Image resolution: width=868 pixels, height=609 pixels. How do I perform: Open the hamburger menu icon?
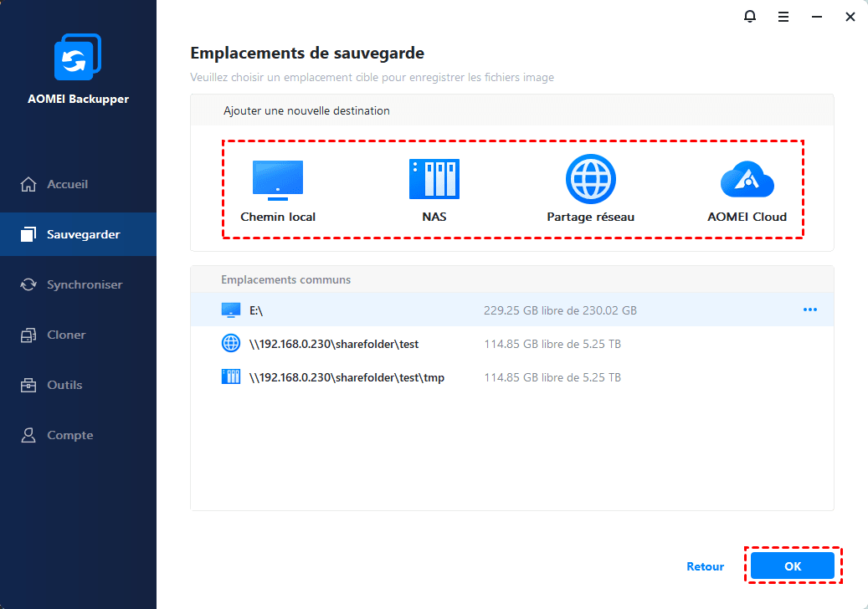tap(783, 17)
